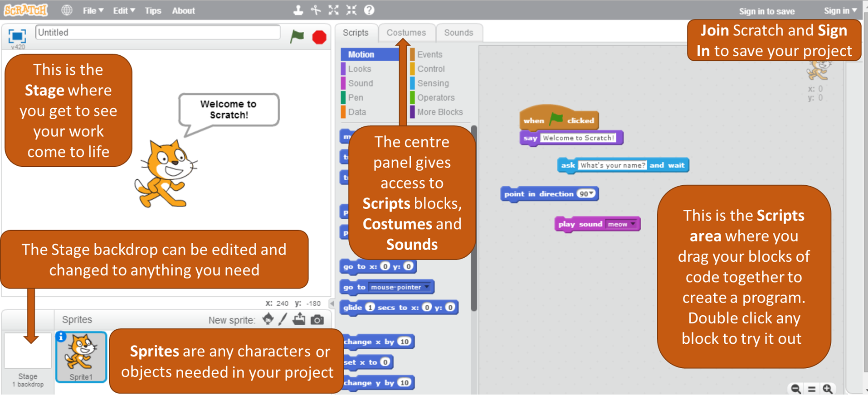Take new sprite from camera
The image size is (868, 395).
(317, 320)
